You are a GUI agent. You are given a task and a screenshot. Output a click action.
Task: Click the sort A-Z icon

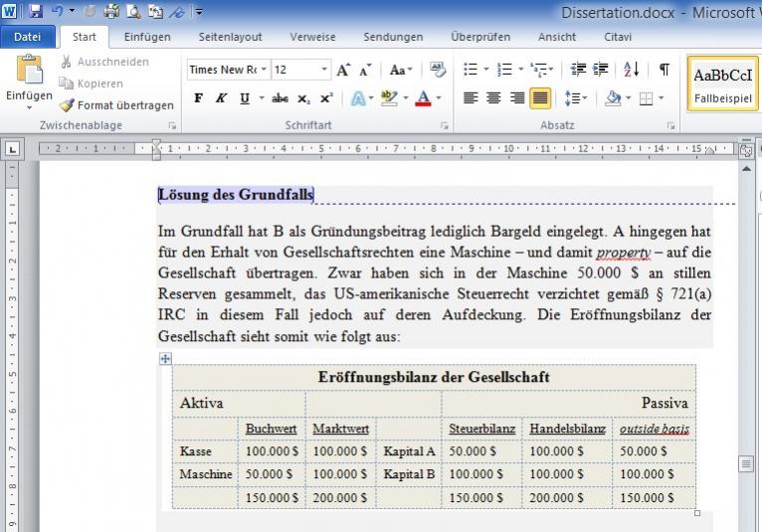(632, 70)
